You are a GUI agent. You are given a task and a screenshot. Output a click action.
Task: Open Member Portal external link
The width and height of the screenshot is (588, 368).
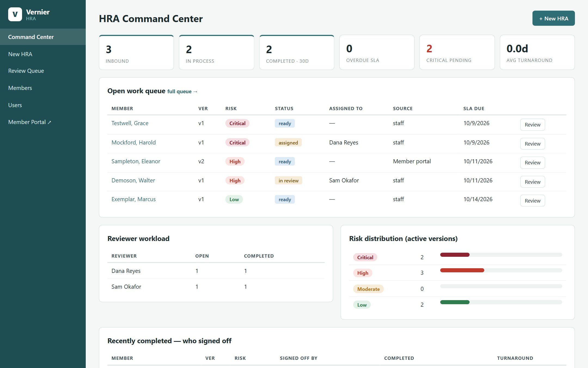tap(43, 122)
